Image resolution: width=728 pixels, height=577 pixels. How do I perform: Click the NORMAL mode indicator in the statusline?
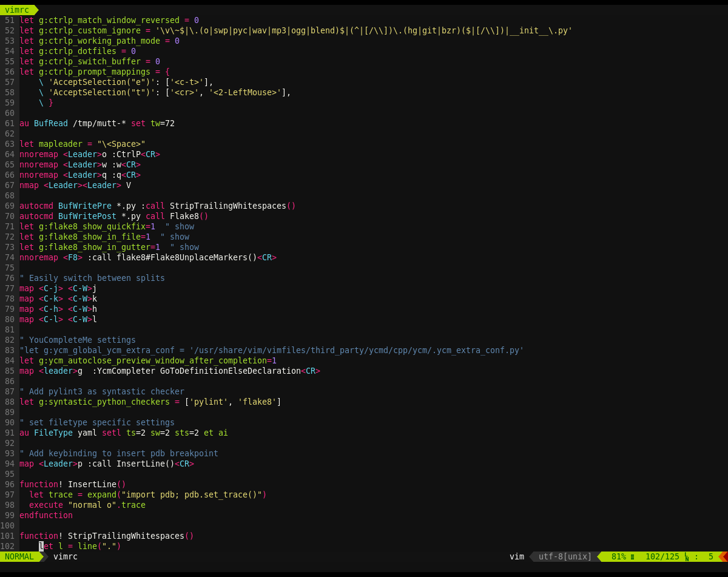[x=18, y=556]
